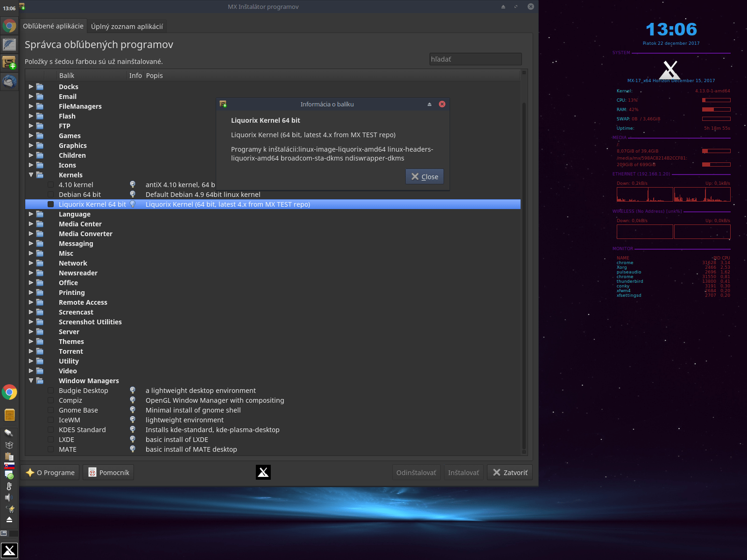Check the IceWM package box
The height and width of the screenshot is (560, 747).
click(x=50, y=420)
